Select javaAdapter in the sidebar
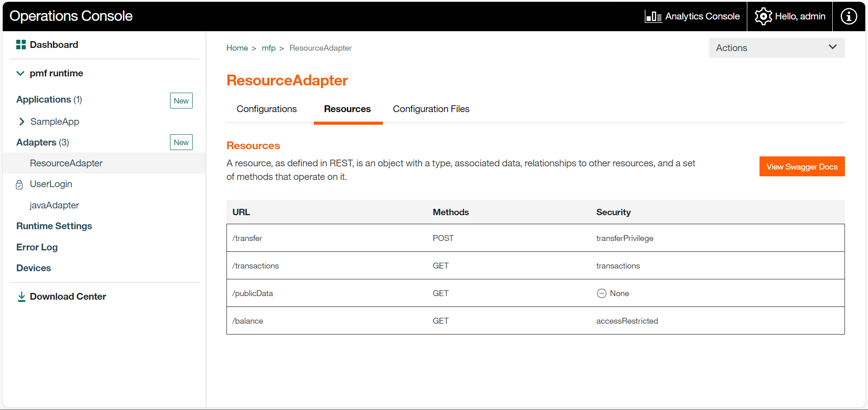The image size is (868, 410). tap(54, 205)
